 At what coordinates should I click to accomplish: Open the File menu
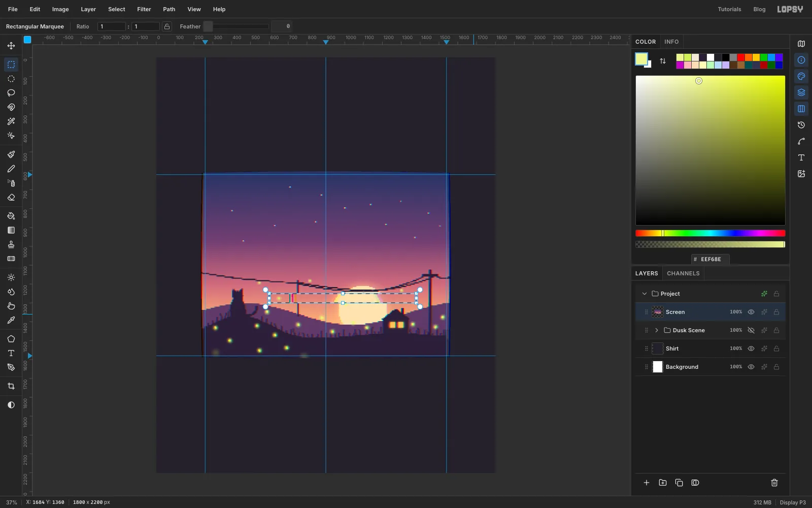pyautogui.click(x=13, y=9)
